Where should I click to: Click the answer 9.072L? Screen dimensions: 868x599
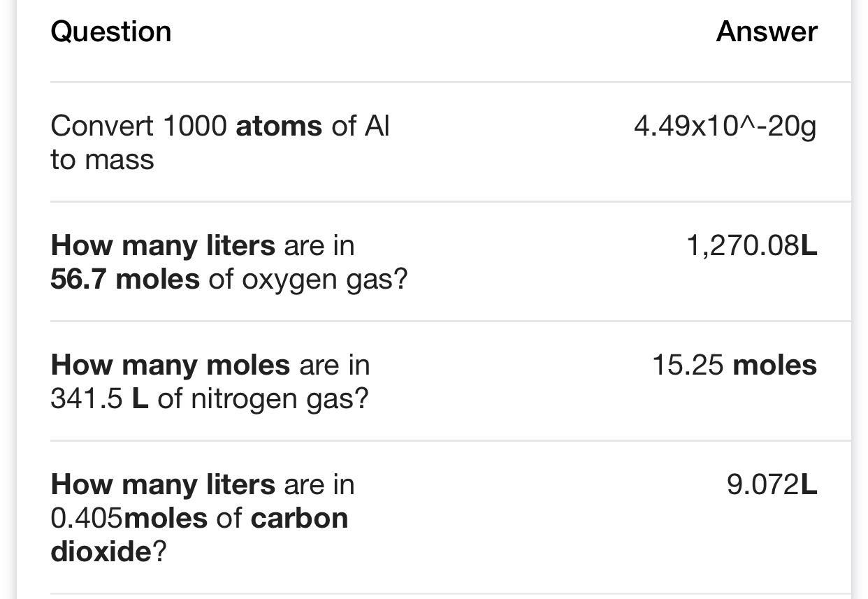[772, 484]
